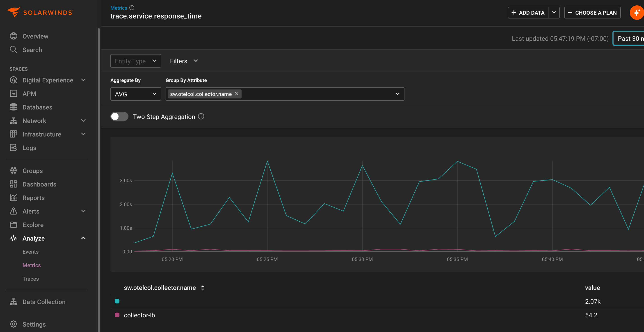Open the Search panel
The height and width of the screenshot is (332, 644).
(x=14, y=50)
